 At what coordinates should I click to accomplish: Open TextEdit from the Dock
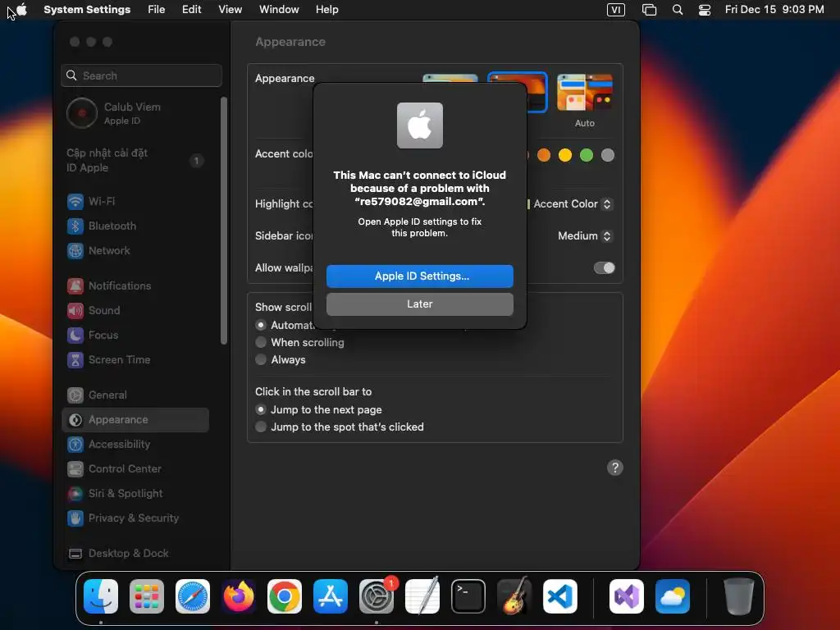click(422, 596)
